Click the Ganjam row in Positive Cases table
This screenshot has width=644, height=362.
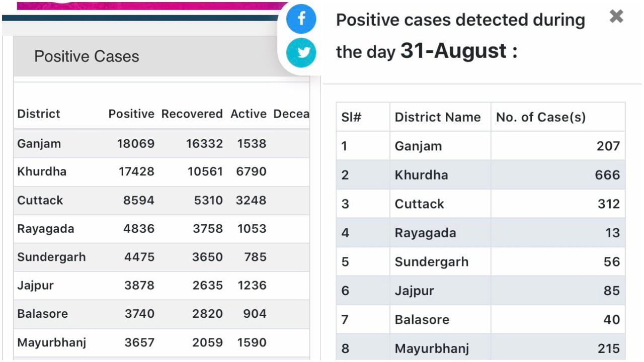(x=39, y=144)
